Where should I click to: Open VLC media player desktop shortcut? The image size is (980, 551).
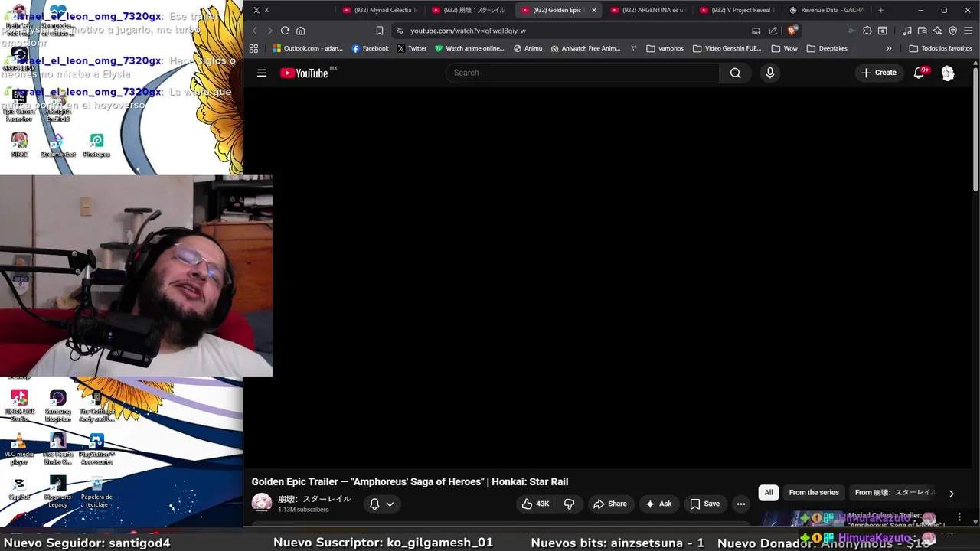click(x=19, y=449)
